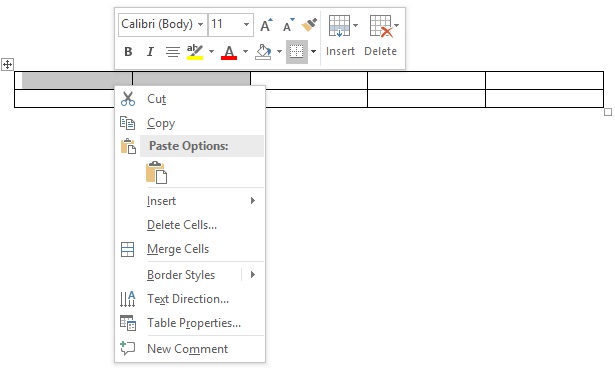Click the Delete label in mini toolbar
The height and width of the screenshot is (375, 615).
(x=380, y=51)
